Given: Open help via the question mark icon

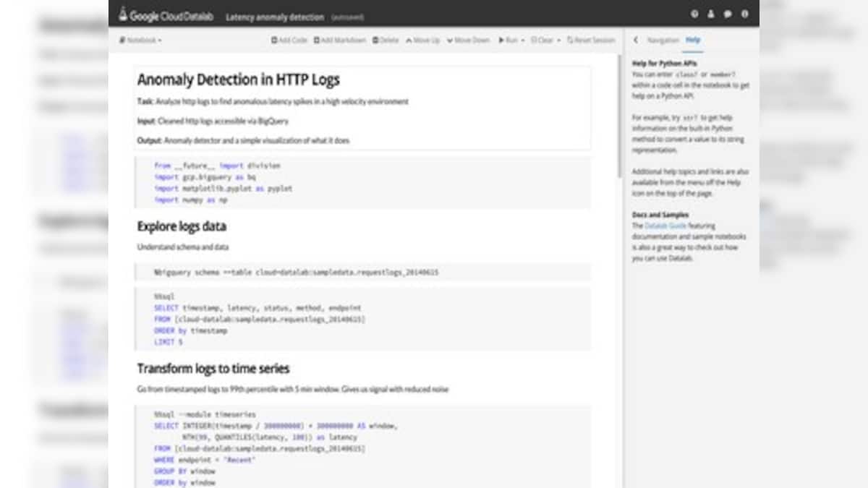Looking at the screenshot, I should (x=694, y=12).
